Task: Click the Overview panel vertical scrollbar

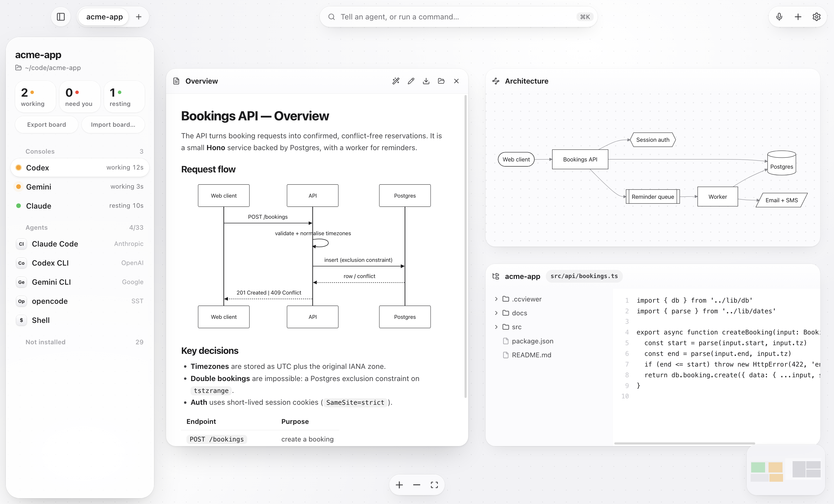Action: (x=465, y=246)
